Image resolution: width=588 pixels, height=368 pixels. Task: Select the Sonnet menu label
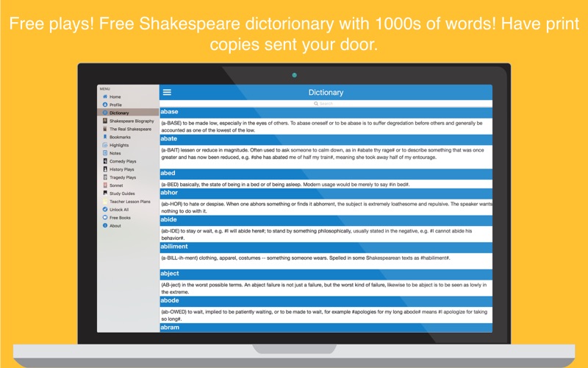[x=116, y=185]
